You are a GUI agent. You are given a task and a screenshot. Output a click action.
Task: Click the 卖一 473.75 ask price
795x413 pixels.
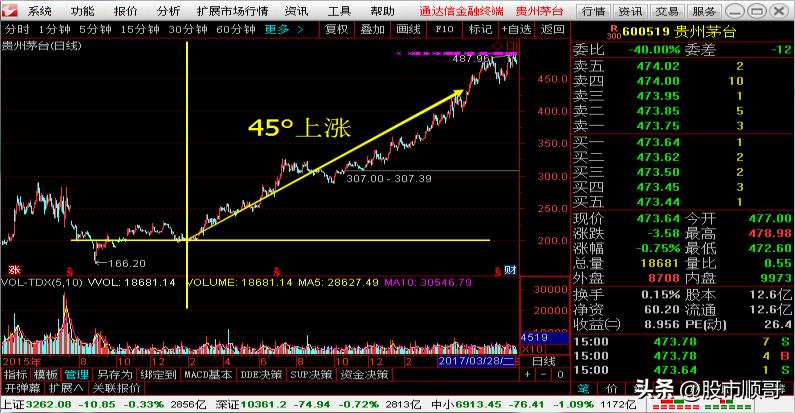pos(658,126)
